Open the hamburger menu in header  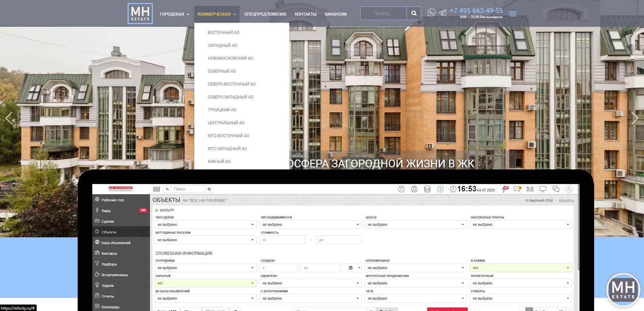[x=512, y=14]
